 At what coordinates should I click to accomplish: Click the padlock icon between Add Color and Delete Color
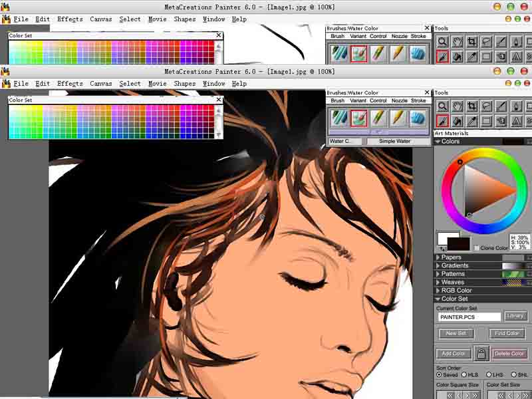coord(481,354)
